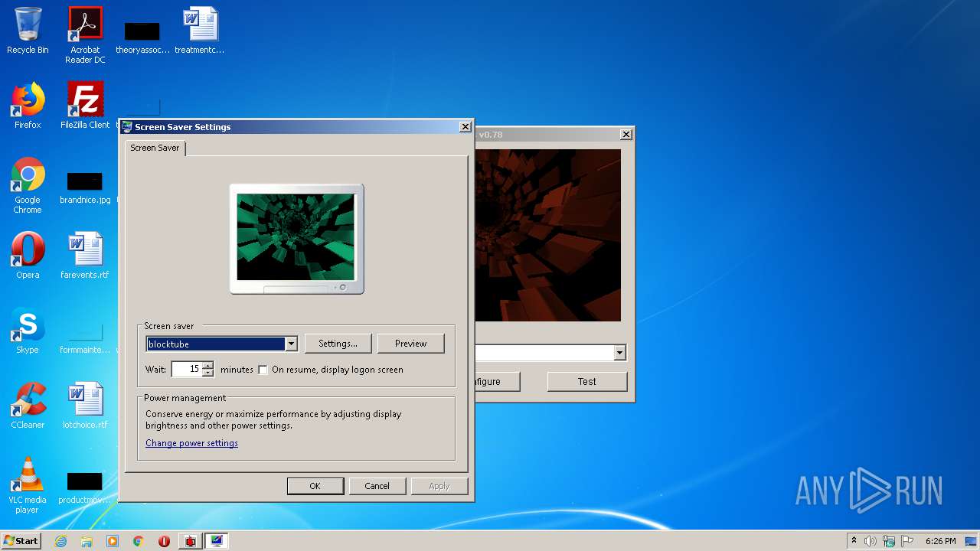Open Internet Explorer from the taskbar
Image resolution: width=980 pixels, height=551 pixels.
(61, 541)
